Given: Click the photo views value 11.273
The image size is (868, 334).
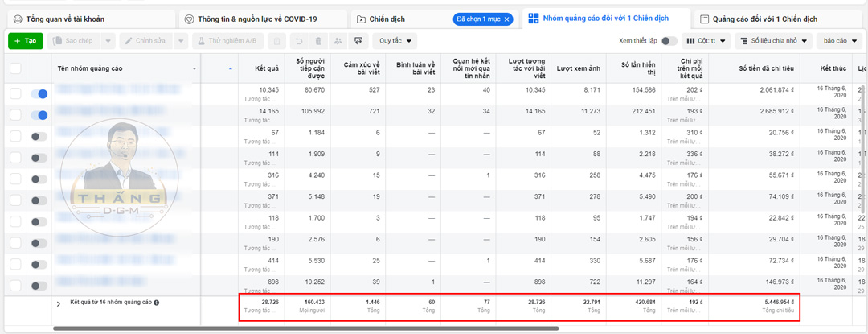Looking at the screenshot, I should coord(590,111).
